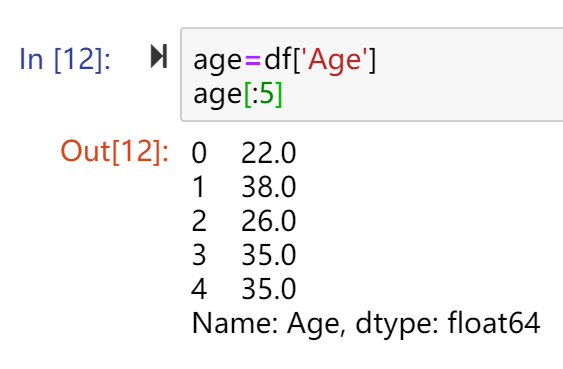Click index label 0 in output
The image size is (563, 369).
tap(199, 153)
